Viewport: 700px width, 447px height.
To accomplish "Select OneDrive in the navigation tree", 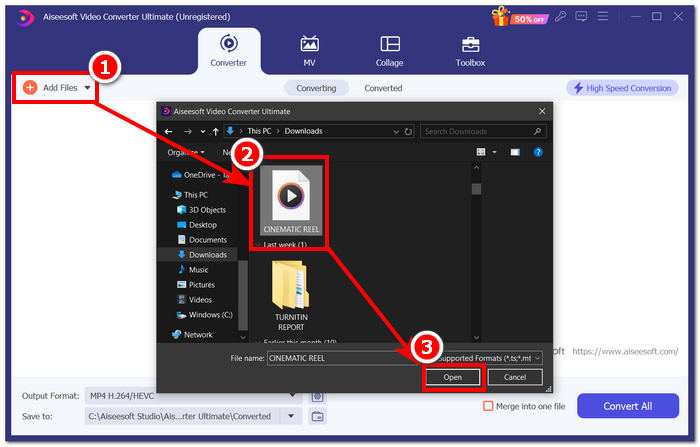I will [x=200, y=175].
